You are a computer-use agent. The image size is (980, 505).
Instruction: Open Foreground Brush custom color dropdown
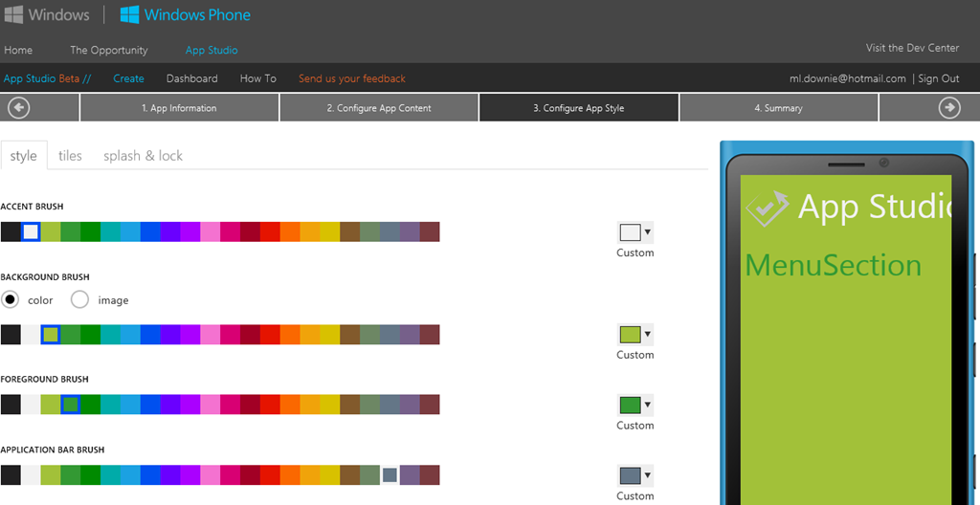(635, 405)
